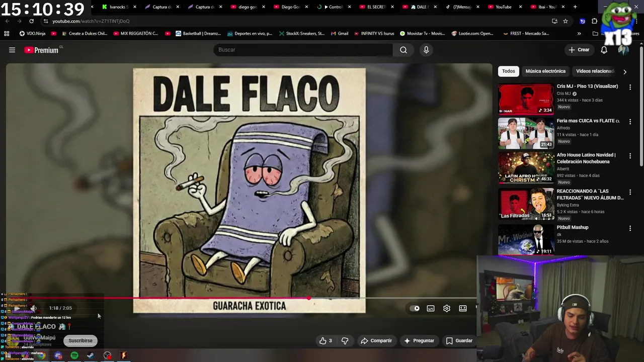644x362 pixels.
Task: Save the video with Guardar
Action: click(459, 340)
